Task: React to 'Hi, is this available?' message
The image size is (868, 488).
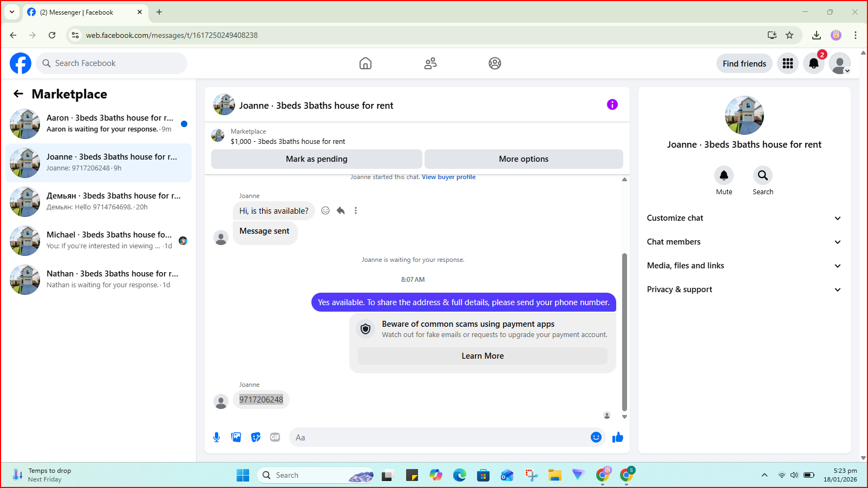Action: click(325, 210)
